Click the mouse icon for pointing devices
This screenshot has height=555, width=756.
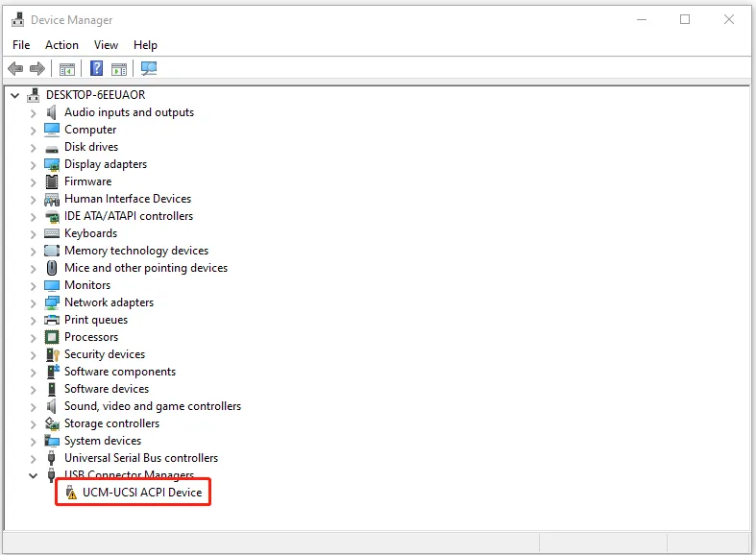coord(52,268)
